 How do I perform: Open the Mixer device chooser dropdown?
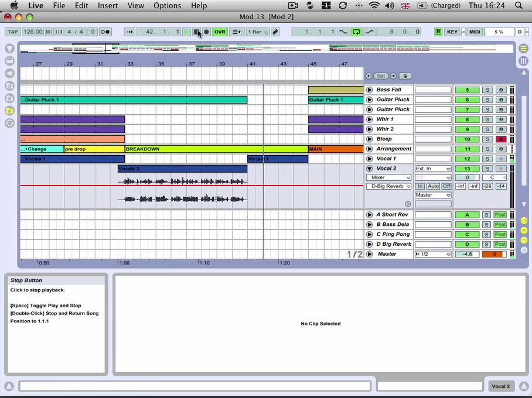(x=388, y=177)
